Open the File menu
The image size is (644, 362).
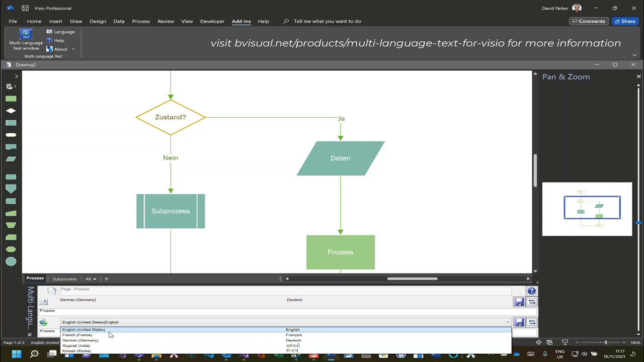click(x=13, y=21)
